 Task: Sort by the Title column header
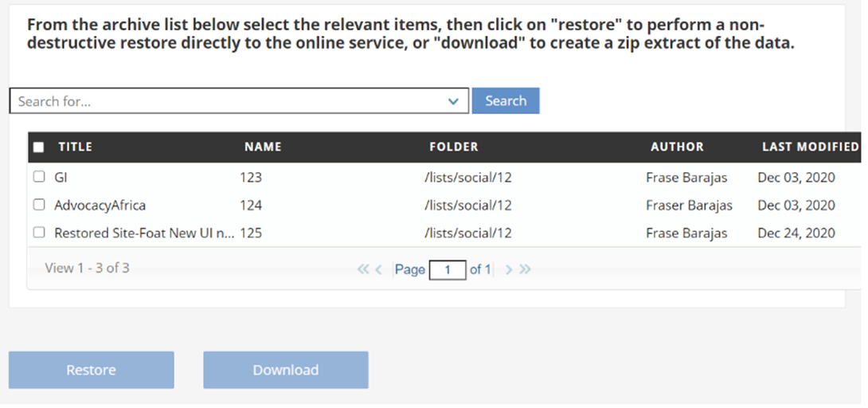[x=76, y=147]
